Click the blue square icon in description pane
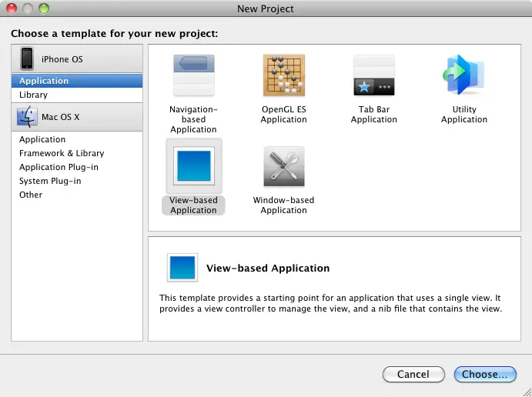The image size is (532, 397). [x=182, y=268]
